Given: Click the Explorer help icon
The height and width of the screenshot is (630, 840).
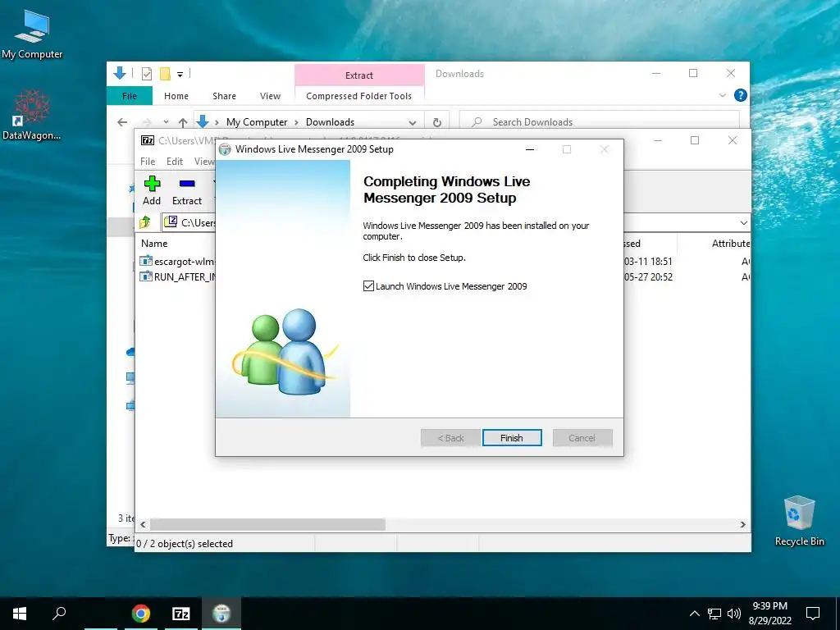Looking at the screenshot, I should point(741,95).
